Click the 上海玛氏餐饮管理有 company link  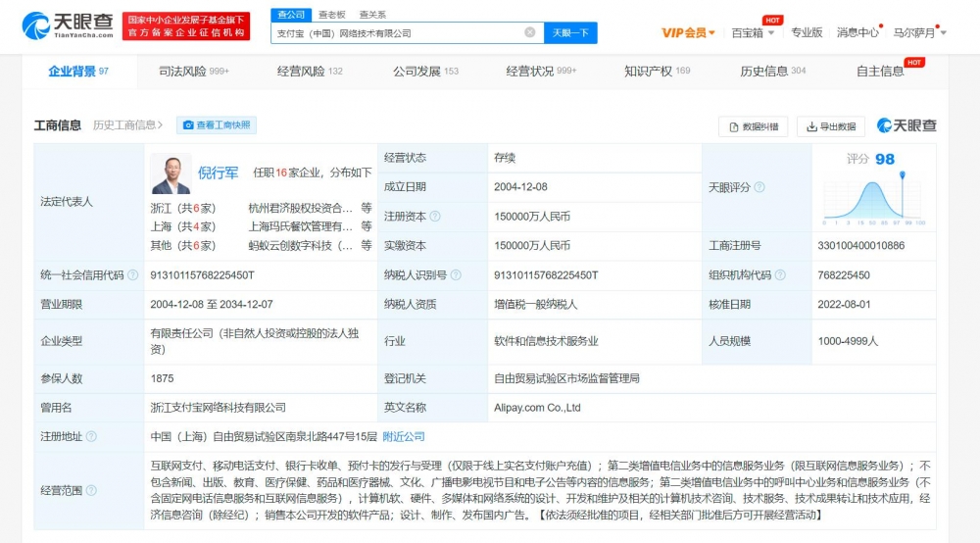pyautogui.click(x=300, y=226)
